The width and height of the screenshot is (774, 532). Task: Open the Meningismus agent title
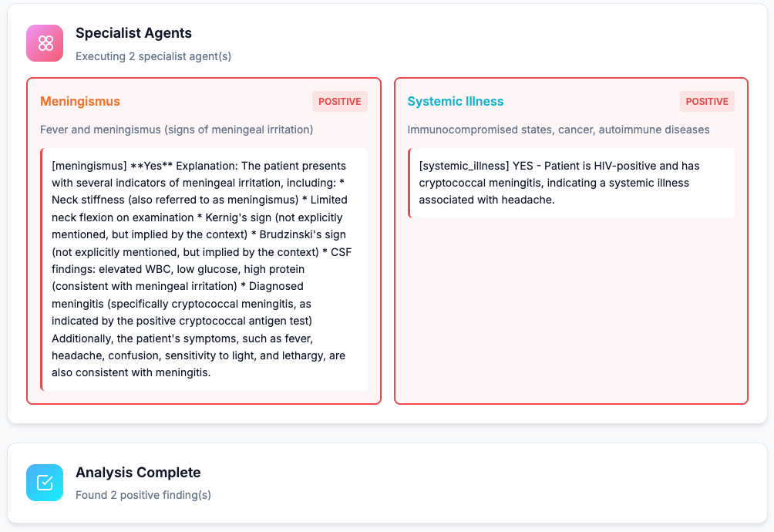(x=80, y=102)
